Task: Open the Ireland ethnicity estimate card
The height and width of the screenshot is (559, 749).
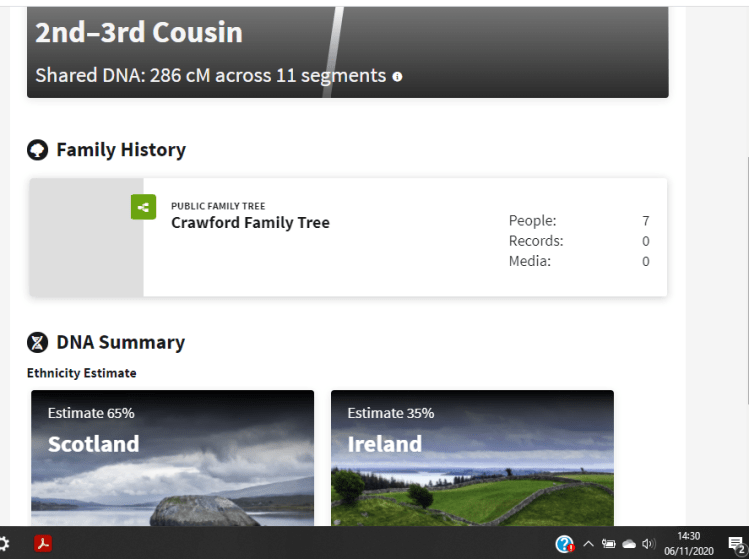Action: pos(472,456)
